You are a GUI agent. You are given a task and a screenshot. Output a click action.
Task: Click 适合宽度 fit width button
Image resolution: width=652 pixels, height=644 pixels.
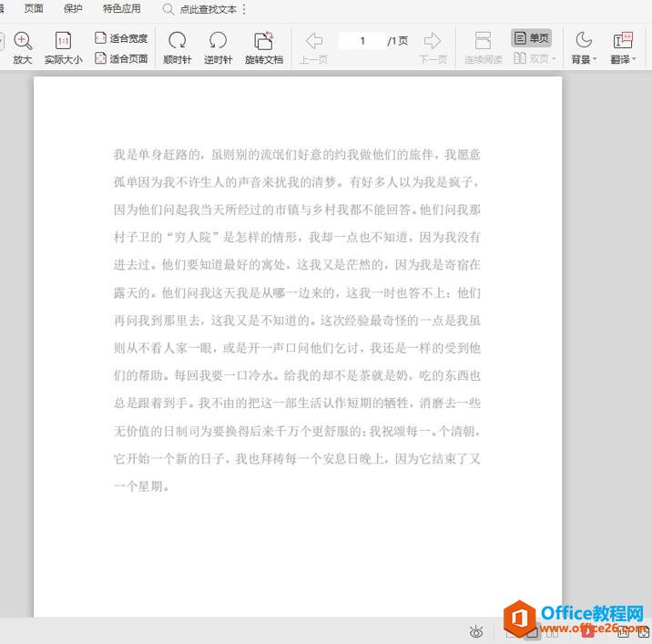point(121,38)
